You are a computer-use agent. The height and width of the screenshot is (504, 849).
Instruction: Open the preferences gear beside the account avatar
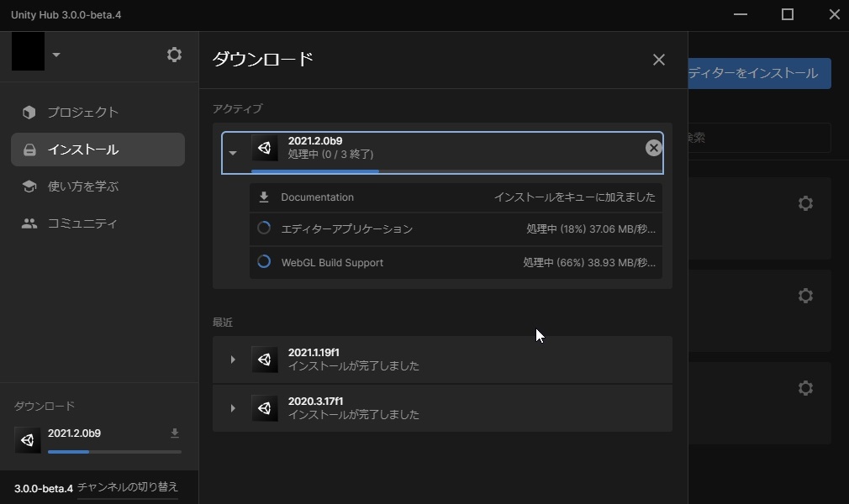pos(174,54)
